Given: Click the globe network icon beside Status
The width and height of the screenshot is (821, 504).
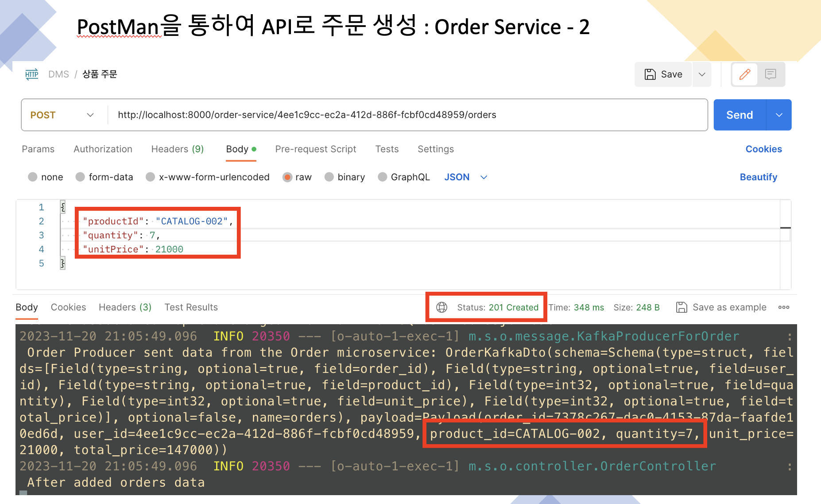Looking at the screenshot, I should point(441,307).
